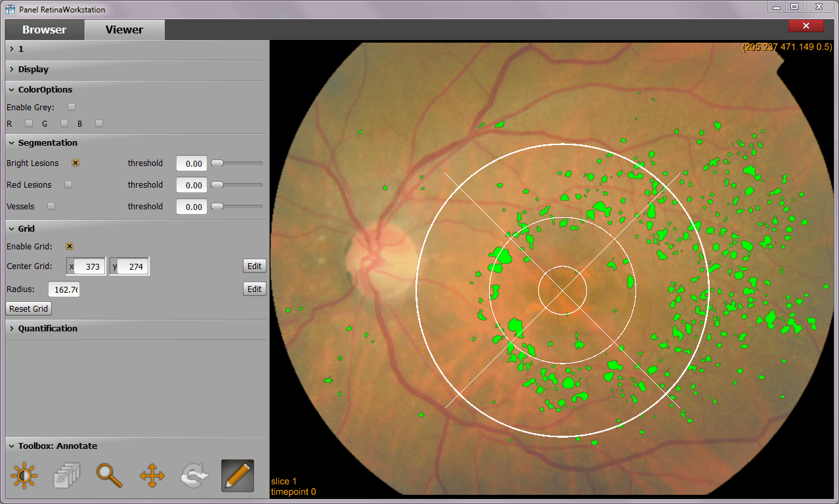Click the innermost grid circle center
Viewport: 839px width, 504px height.
(x=563, y=290)
